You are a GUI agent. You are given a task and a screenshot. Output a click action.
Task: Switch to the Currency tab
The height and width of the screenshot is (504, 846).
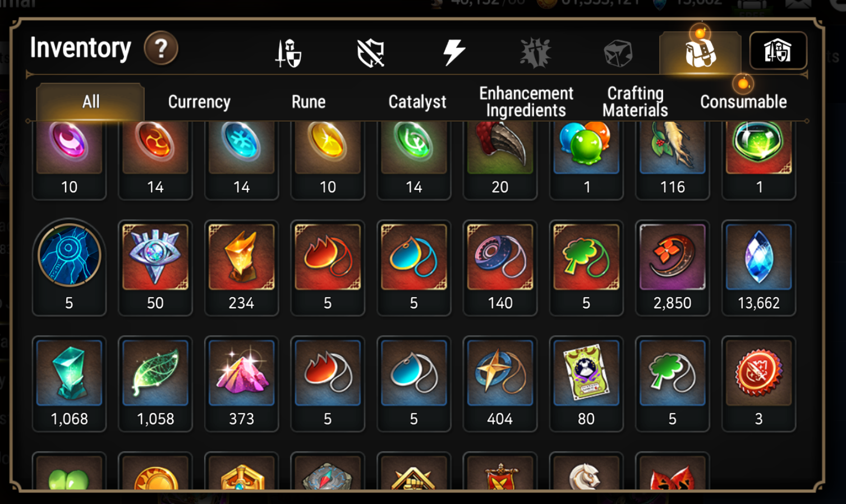(199, 101)
